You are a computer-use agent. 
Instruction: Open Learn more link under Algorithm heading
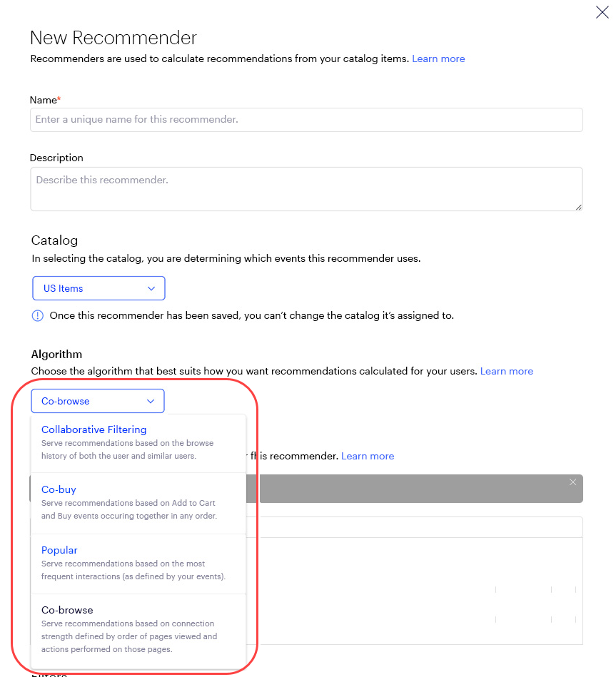(506, 371)
